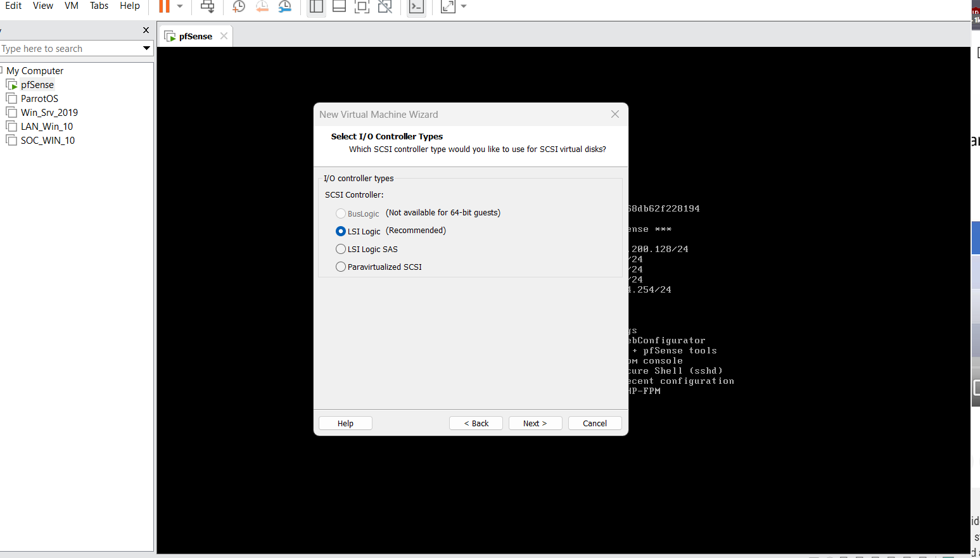980x558 pixels.
Task: Go back with the < Back button
Action: pos(476,423)
